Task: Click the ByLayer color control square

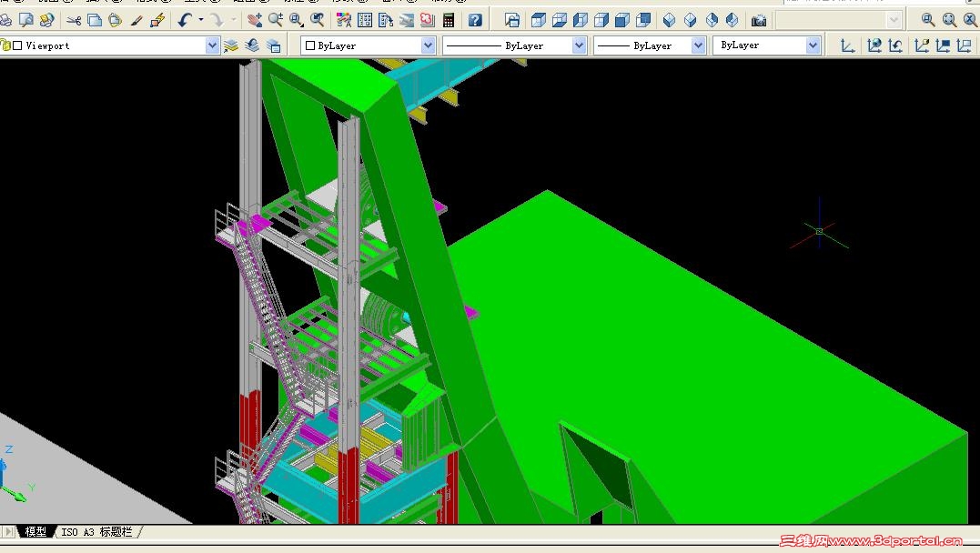Action: (310, 45)
